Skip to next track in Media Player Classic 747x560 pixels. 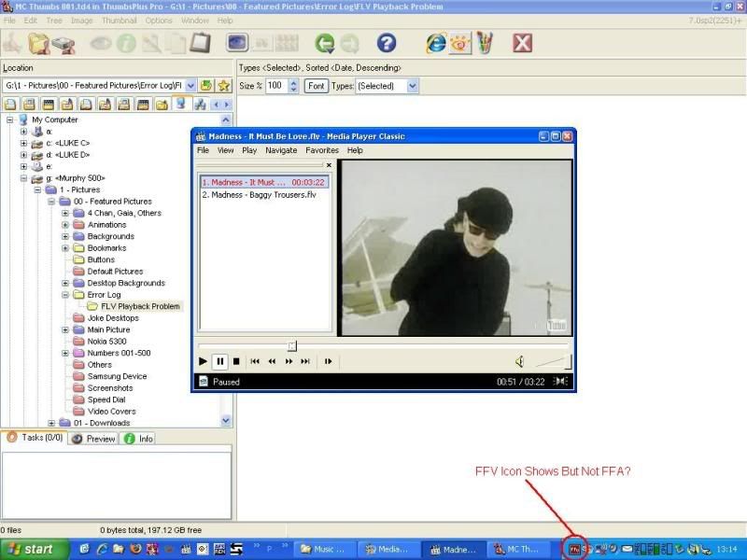tap(305, 361)
